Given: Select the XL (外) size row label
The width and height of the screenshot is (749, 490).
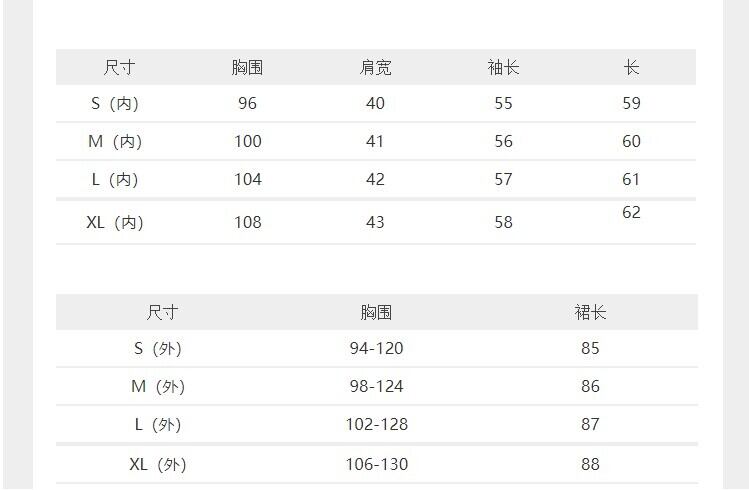Looking at the screenshot, I should click(x=158, y=464).
